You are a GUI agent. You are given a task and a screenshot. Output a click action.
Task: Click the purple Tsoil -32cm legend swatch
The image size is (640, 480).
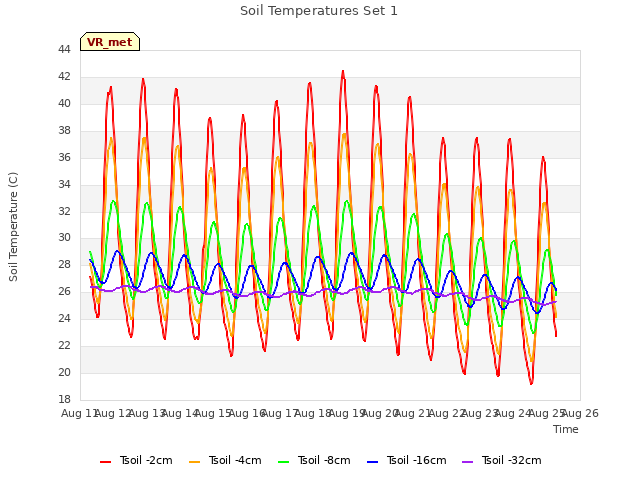467,462
